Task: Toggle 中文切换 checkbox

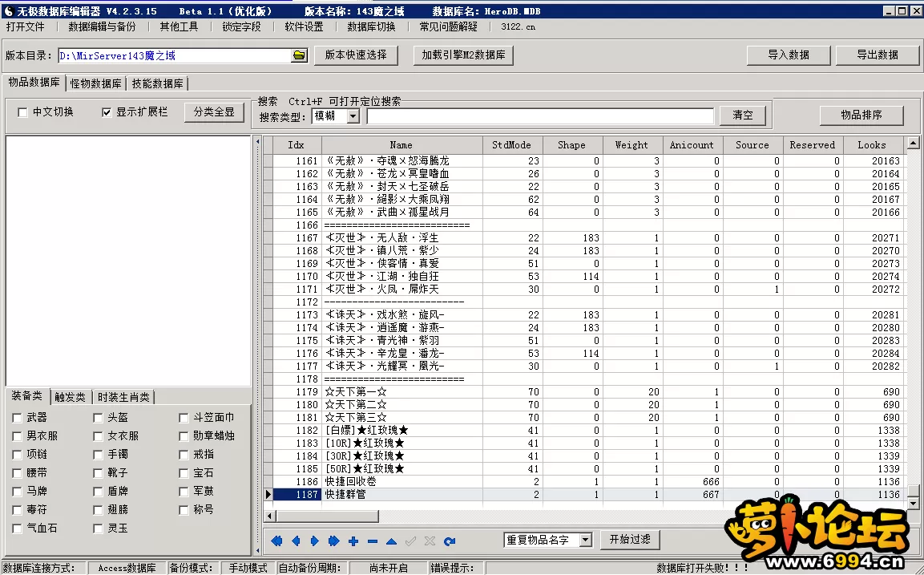Action: point(22,112)
